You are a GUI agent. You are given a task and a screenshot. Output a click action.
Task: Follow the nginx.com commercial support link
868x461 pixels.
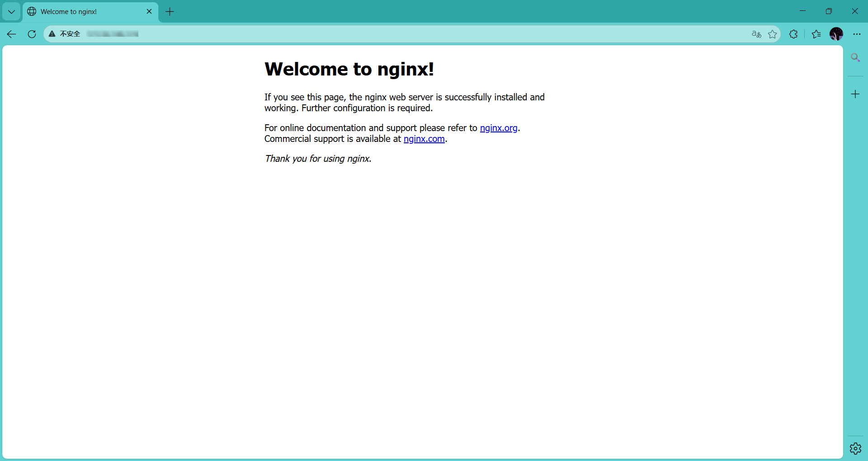click(x=424, y=139)
